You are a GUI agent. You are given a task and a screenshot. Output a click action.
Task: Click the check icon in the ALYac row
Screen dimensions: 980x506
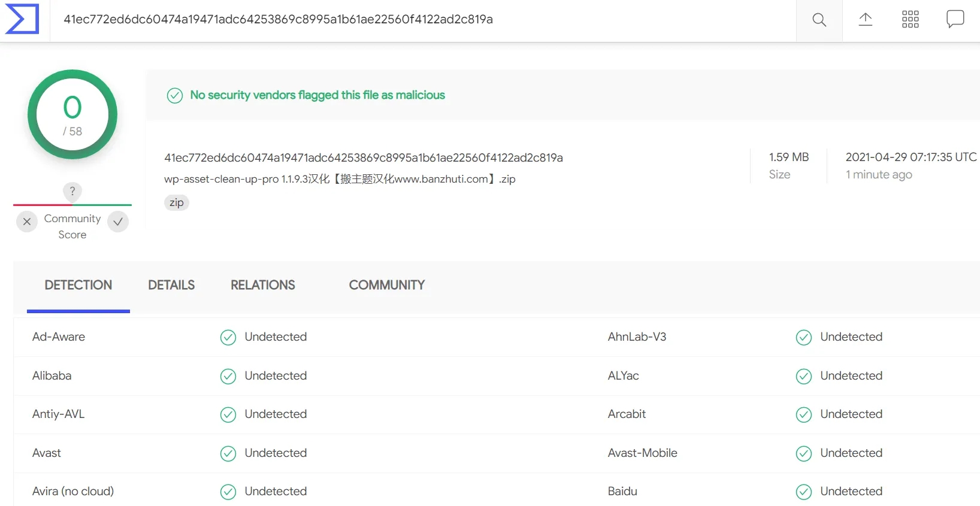coord(804,376)
